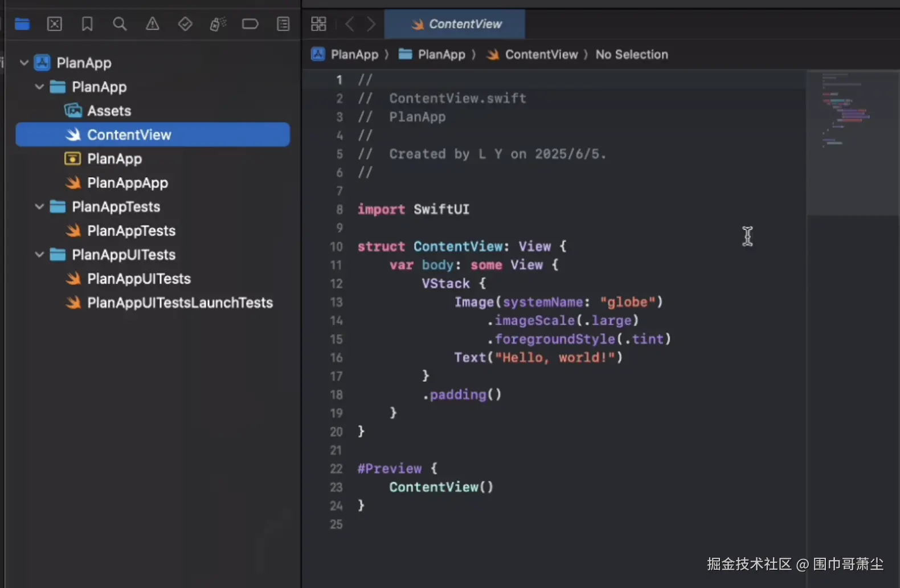
Task: Click the VStack code line
Action: [x=454, y=284]
